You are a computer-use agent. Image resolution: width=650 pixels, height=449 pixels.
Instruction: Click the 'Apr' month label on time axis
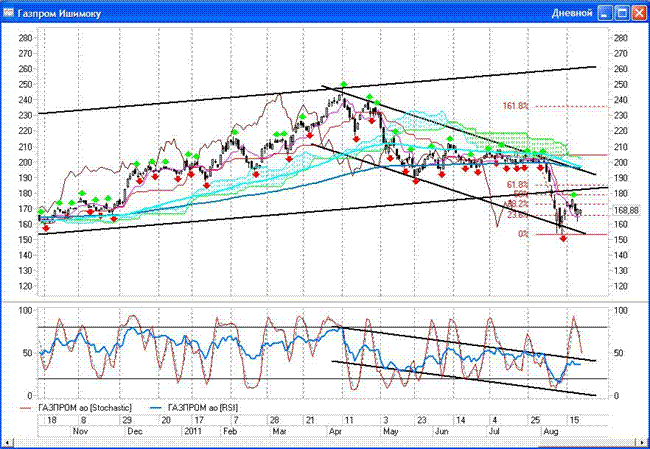335,431
